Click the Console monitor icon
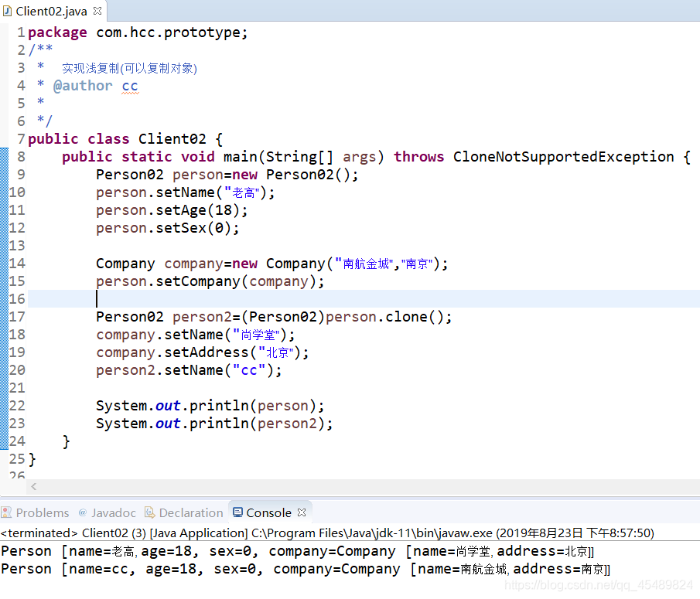Image resolution: width=700 pixels, height=599 pixels. (238, 512)
